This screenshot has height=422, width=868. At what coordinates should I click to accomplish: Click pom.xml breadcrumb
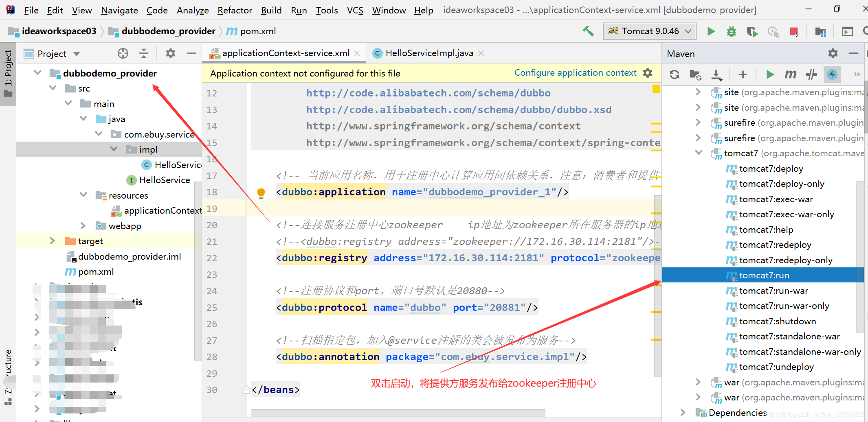258,31
